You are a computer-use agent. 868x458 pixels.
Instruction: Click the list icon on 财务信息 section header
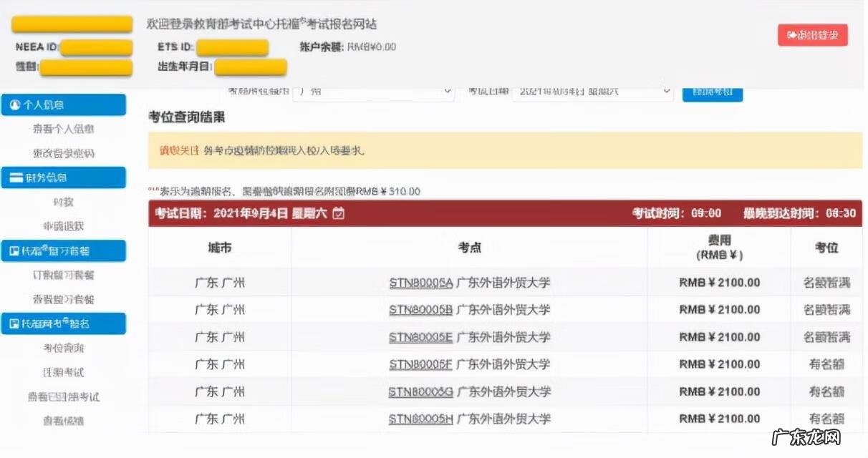(x=17, y=177)
